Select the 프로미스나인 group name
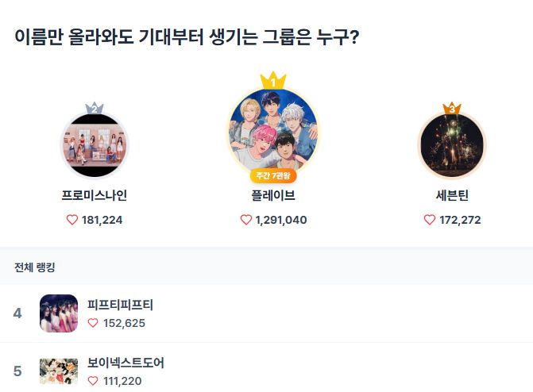533x392 pixels. [95, 194]
